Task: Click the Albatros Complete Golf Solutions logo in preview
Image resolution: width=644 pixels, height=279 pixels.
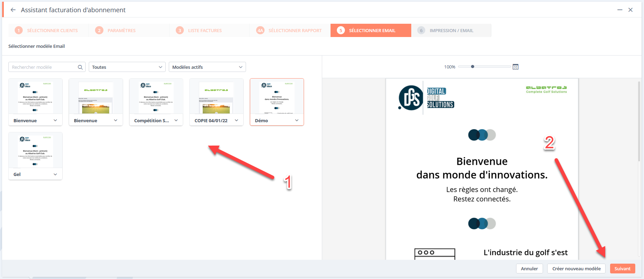Action: 547,89
